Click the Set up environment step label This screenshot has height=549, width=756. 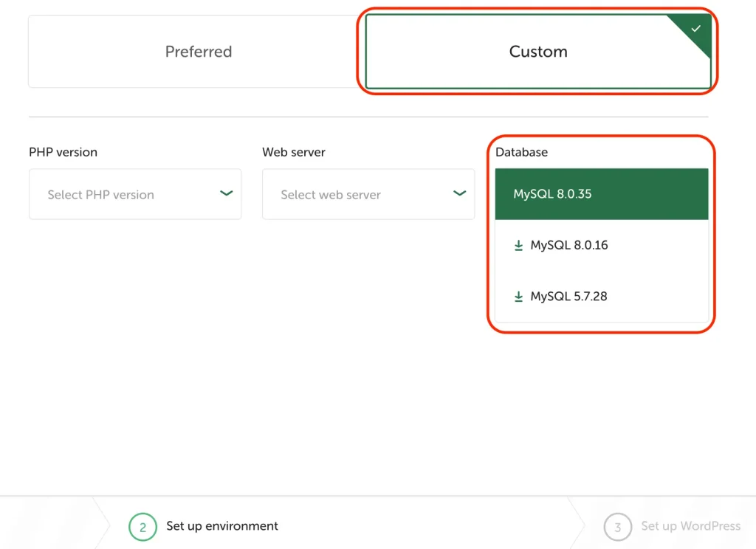click(x=222, y=526)
